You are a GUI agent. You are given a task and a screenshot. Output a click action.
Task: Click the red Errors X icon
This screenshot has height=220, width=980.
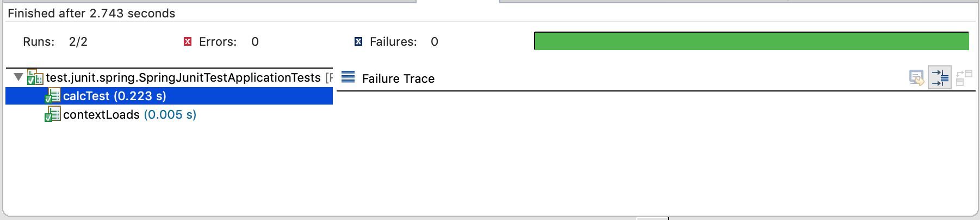tap(188, 42)
